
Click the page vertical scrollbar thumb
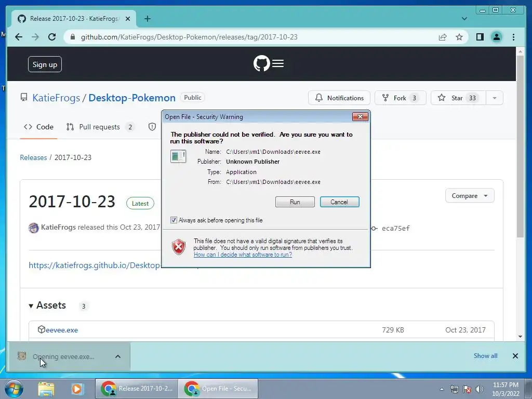520,146
